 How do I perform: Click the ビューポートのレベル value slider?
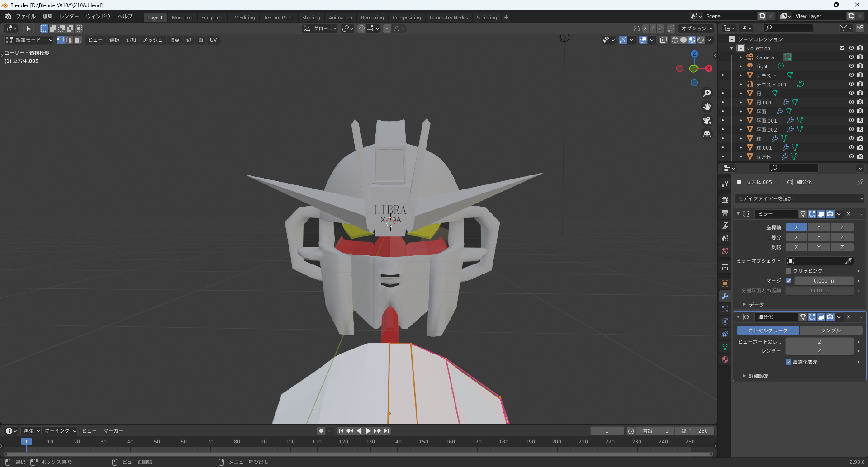819,342
